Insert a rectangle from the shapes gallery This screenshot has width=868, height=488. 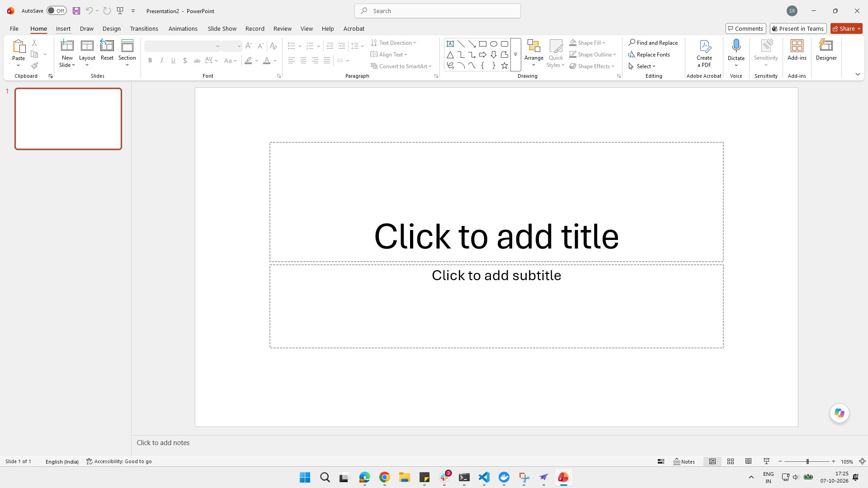pos(483,44)
